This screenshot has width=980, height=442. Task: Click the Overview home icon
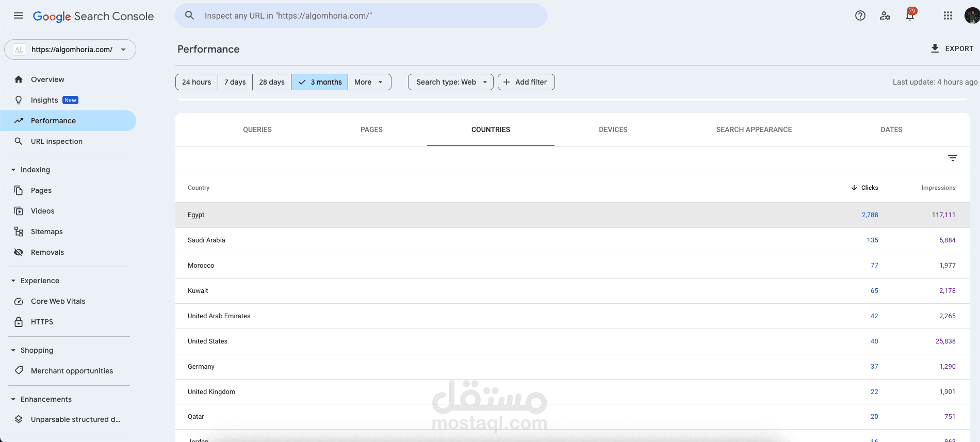pyautogui.click(x=19, y=79)
